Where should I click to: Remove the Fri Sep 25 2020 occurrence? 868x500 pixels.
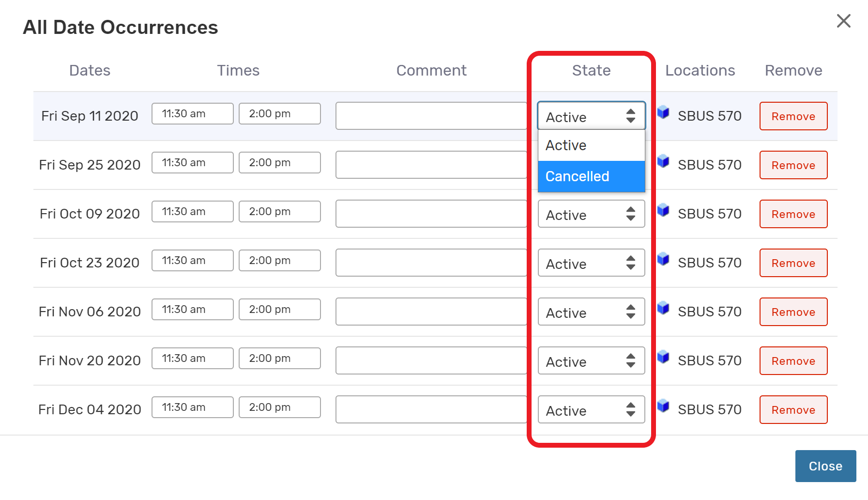click(793, 165)
